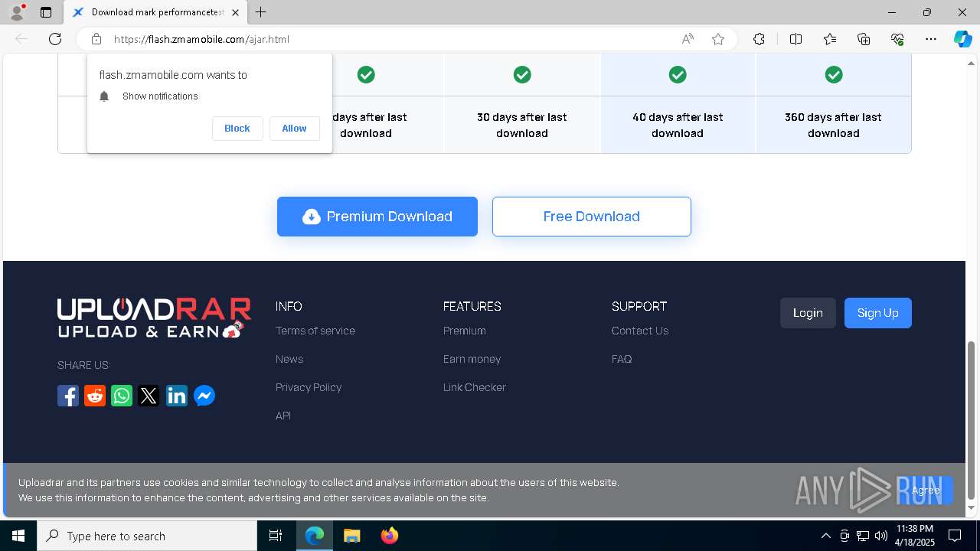The image size is (980, 551).
Task: Open the Edge taskbar icon
Action: [315, 536]
